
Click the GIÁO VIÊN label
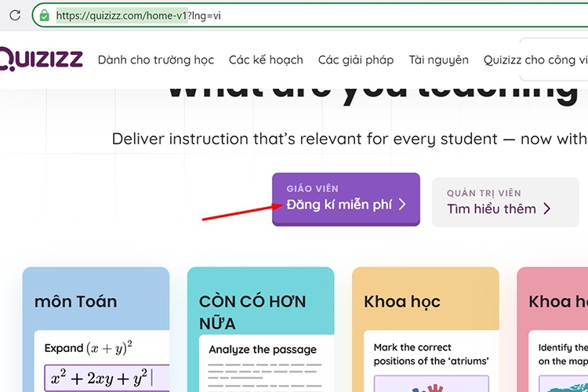click(x=312, y=189)
